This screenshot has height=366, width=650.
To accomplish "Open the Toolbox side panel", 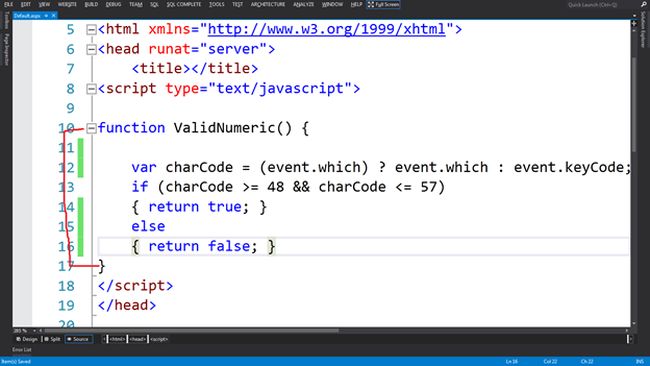I will coord(6,20).
